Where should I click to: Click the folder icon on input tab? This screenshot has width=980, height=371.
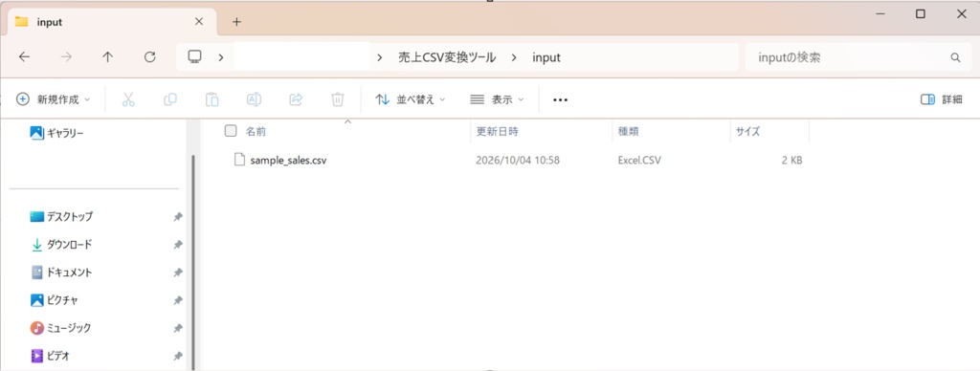[x=21, y=21]
